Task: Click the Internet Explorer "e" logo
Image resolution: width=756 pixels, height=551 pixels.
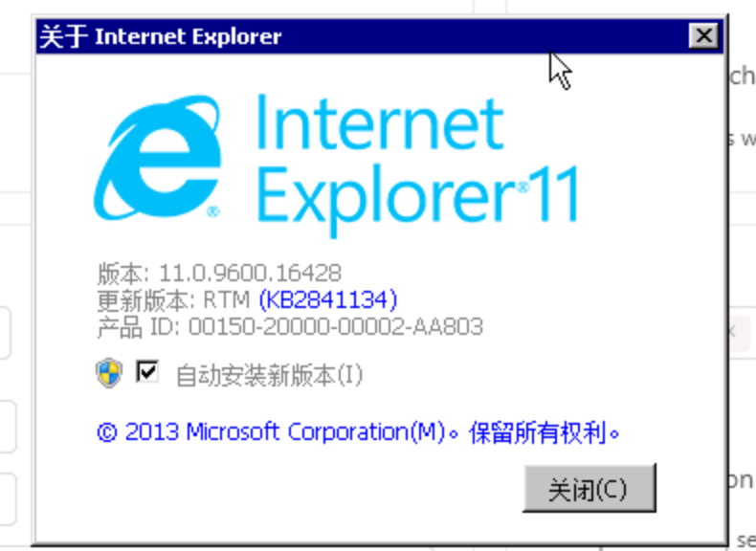Action: pyautogui.click(x=158, y=157)
